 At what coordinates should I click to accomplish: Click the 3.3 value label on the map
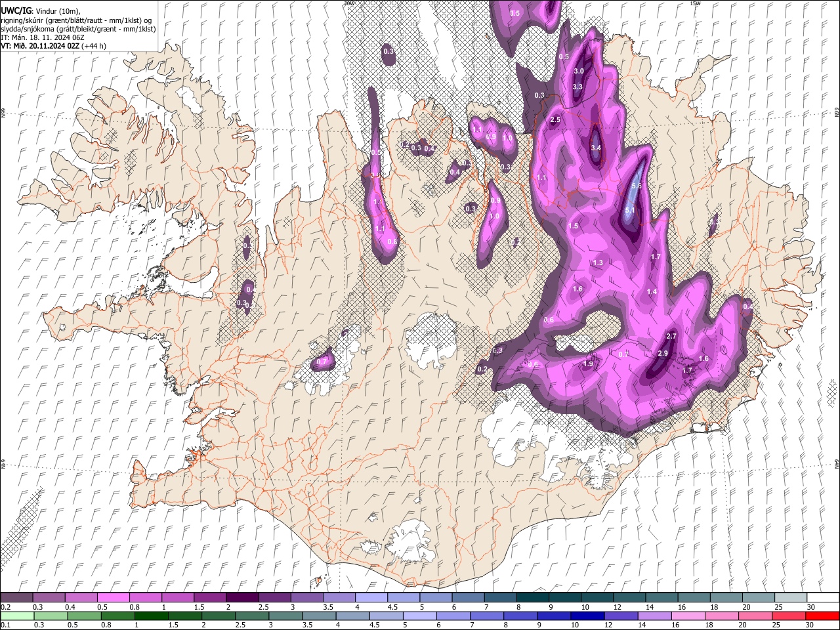(x=577, y=87)
